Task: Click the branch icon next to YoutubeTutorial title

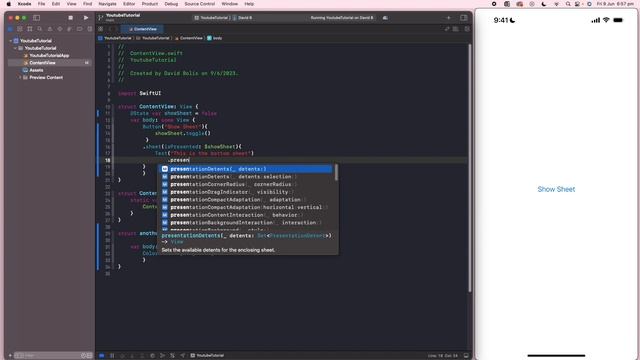Action: 100,17
